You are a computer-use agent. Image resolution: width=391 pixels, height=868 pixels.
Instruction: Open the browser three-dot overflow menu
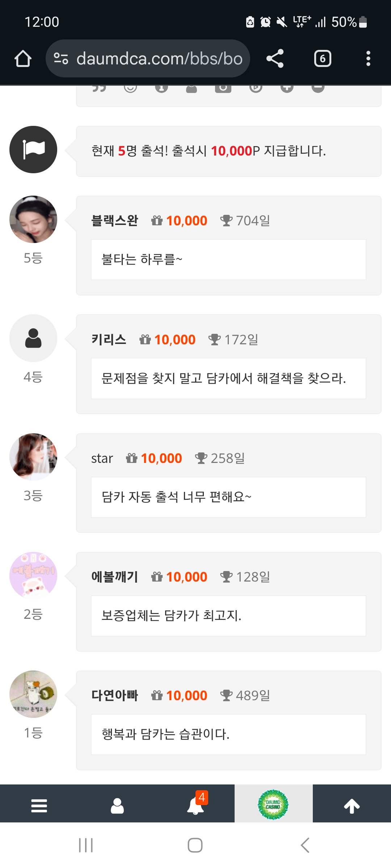pyautogui.click(x=368, y=59)
